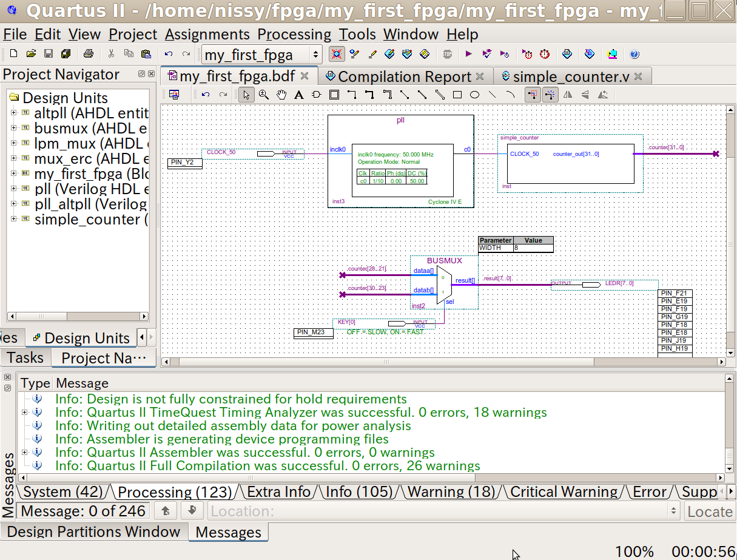Image resolution: width=737 pixels, height=560 pixels.
Task: Open Help with the question mark icon
Action: click(634, 54)
